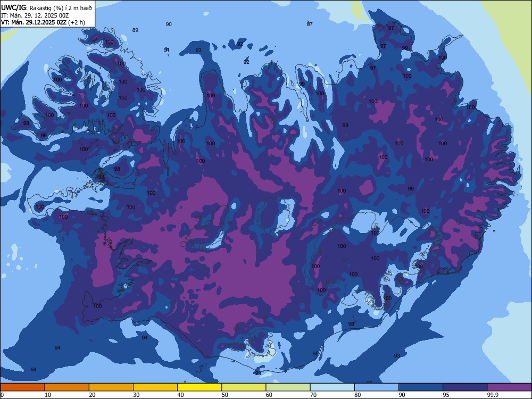Click the '91' humidity value on the map

(x=167, y=50)
